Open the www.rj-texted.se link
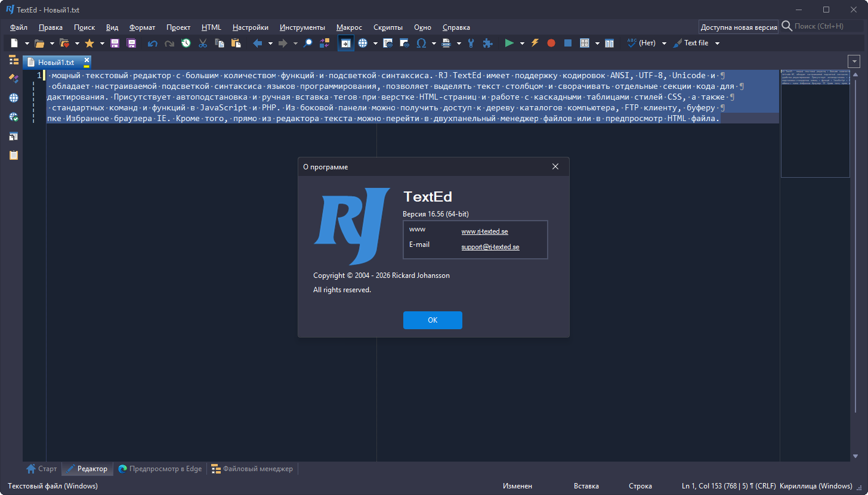Image resolution: width=868 pixels, height=495 pixels. click(484, 231)
